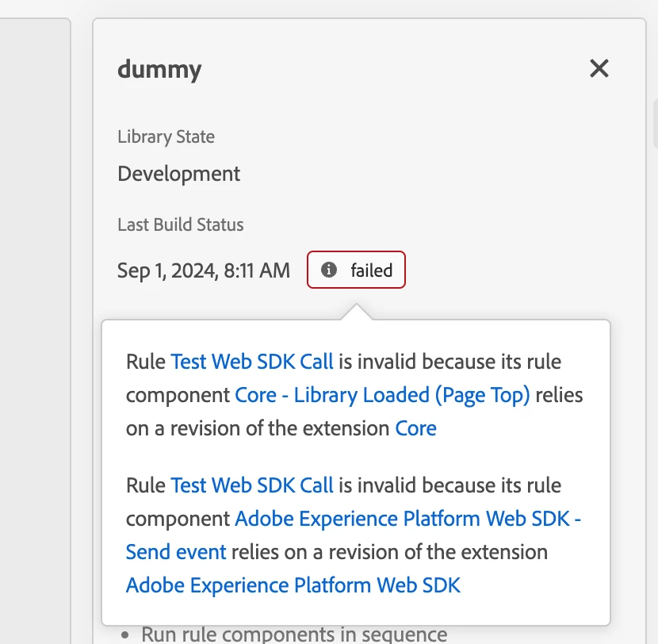Click Run rule components in sequence item
The image size is (658, 644).
coord(294,634)
